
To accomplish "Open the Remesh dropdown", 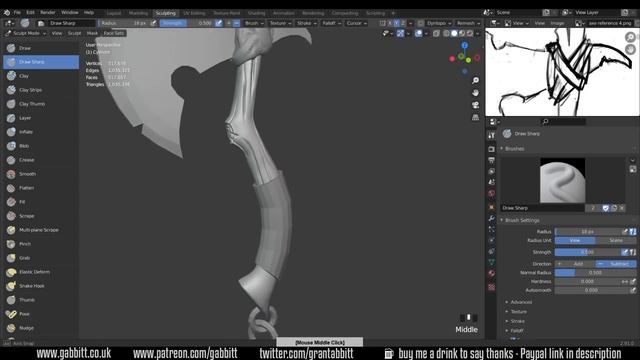I will pos(468,23).
